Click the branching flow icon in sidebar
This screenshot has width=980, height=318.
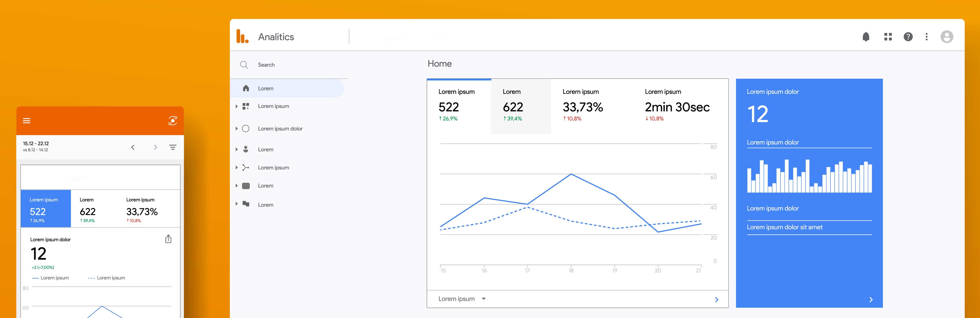pyautogui.click(x=246, y=167)
